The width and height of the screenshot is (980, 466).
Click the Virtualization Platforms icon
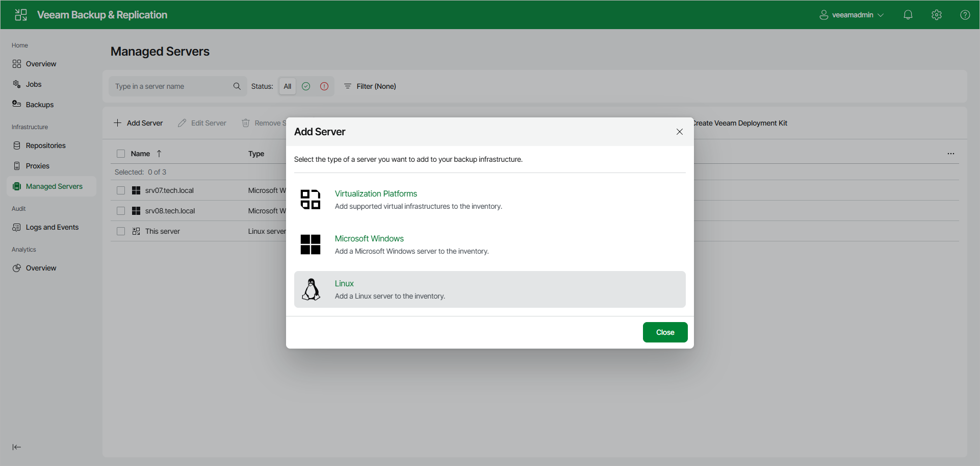(311, 200)
